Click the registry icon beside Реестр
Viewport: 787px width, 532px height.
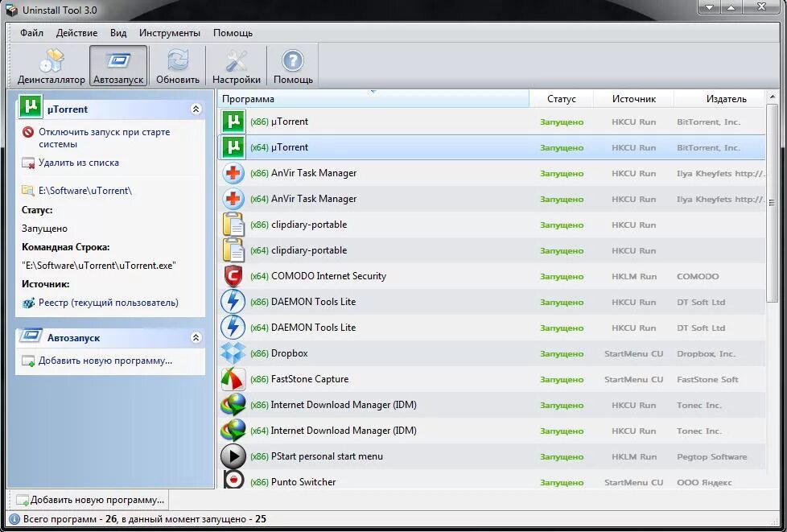tap(28, 303)
